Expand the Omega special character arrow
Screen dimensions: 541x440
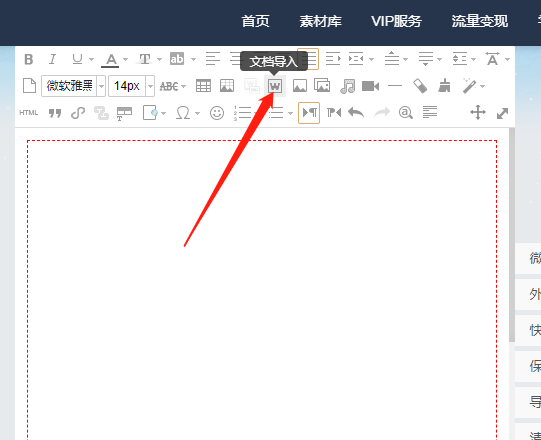pyautogui.click(x=197, y=113)
